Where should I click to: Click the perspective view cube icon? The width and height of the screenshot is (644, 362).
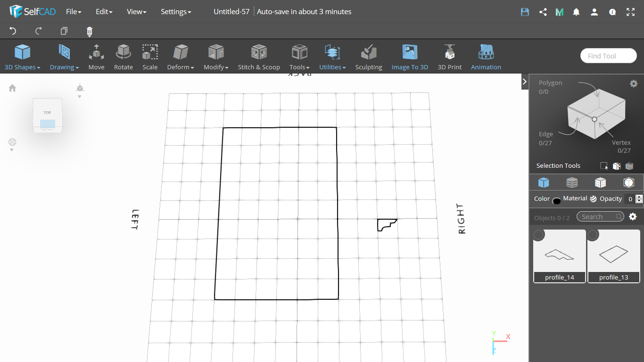[80, 88]
